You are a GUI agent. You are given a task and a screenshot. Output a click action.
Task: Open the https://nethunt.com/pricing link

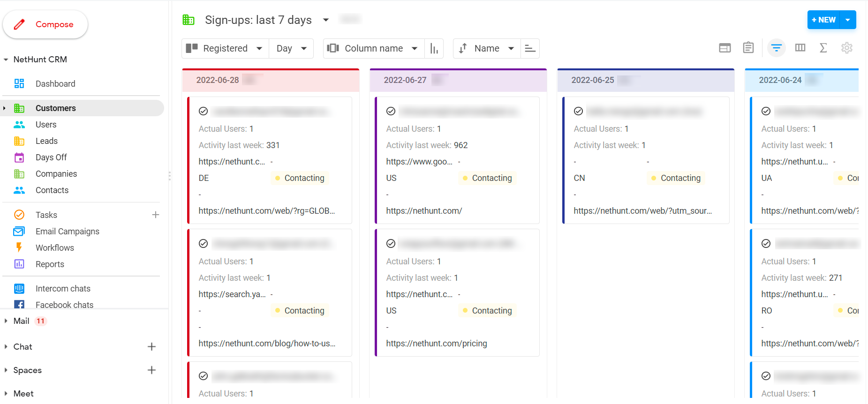click(x=436, y=344)
